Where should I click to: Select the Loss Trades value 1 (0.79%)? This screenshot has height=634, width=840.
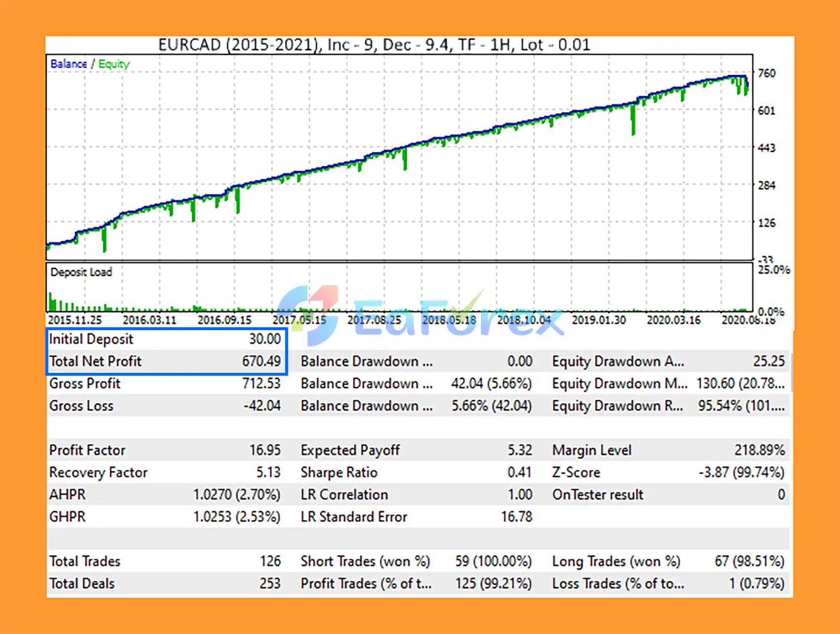(756, 584)
